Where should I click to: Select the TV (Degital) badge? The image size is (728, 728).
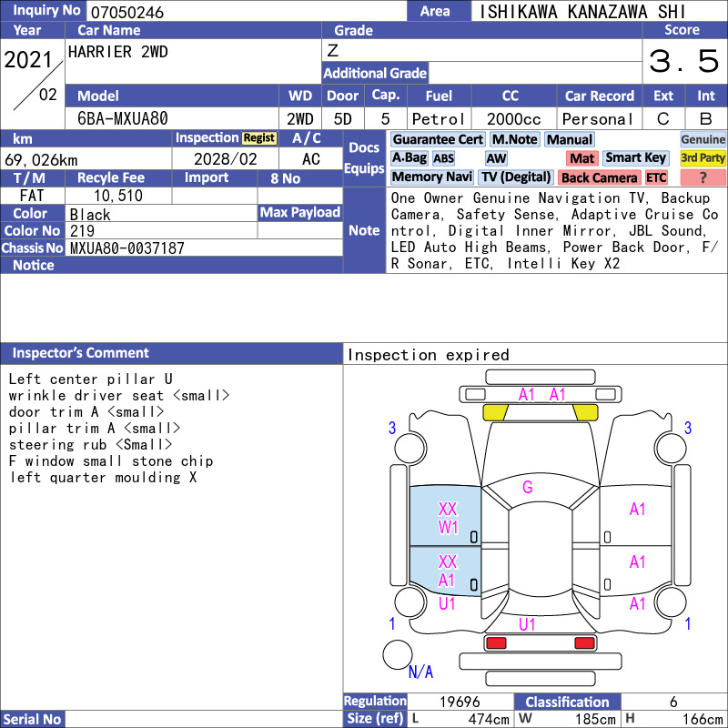516,177
